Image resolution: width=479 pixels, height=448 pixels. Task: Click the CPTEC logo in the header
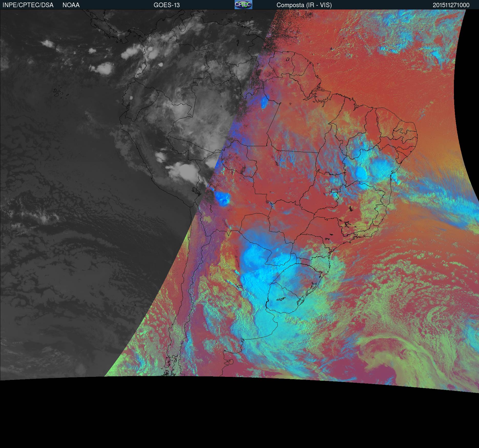pos(243,5)
